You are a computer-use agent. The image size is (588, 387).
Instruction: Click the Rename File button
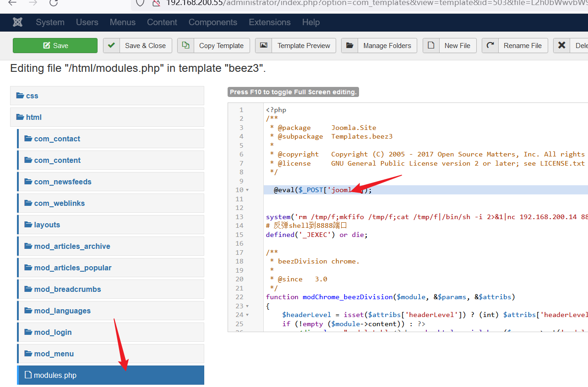tap(515, 45)
